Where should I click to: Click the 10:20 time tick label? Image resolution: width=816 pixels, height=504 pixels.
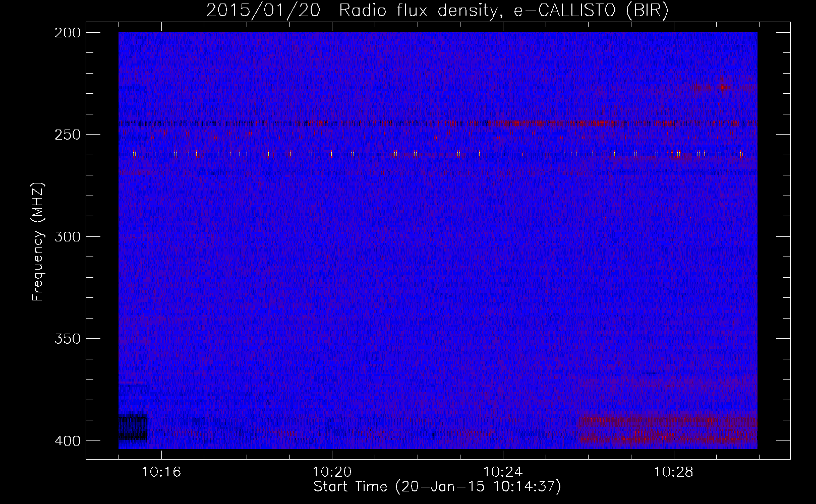pos(332,472)
